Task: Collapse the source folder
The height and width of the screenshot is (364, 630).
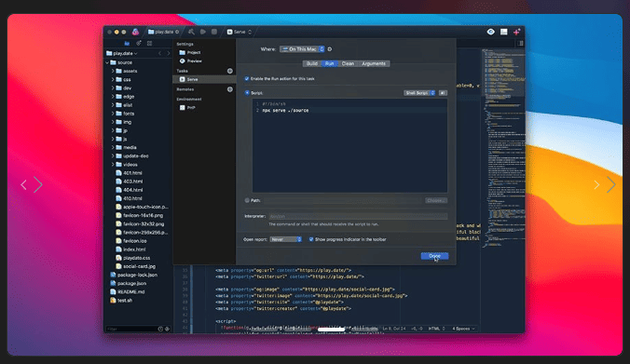Action: tap(107, 62)
